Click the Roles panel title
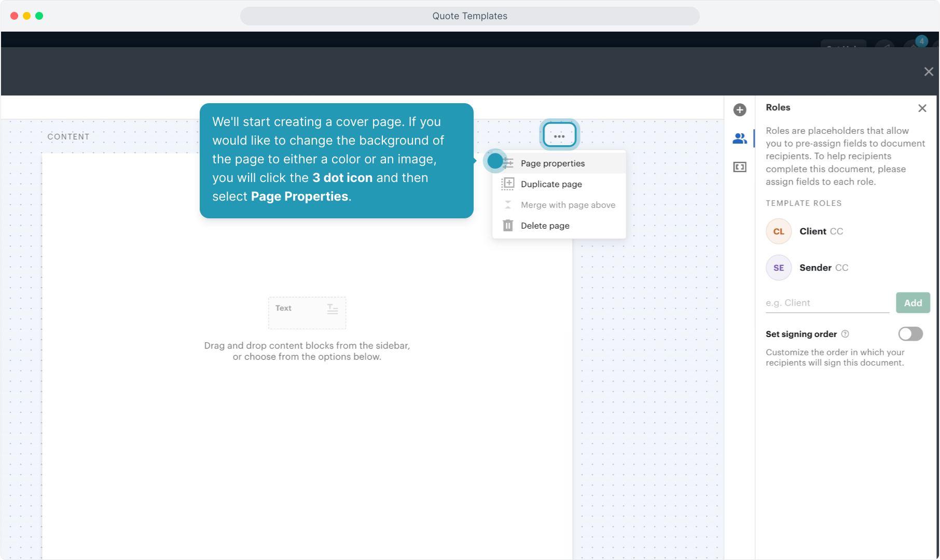The width and height of the screenshot is (940, 560). (778, 107)
